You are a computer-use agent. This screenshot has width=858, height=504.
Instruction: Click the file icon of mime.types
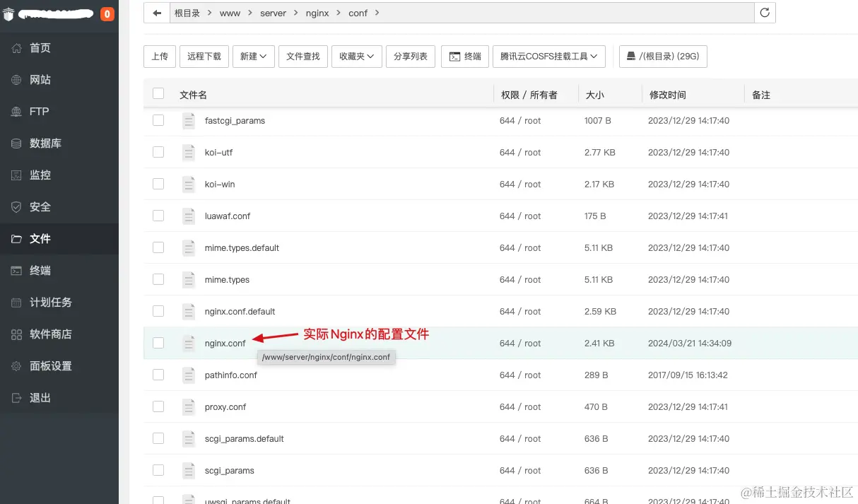[x=189, y=280]
